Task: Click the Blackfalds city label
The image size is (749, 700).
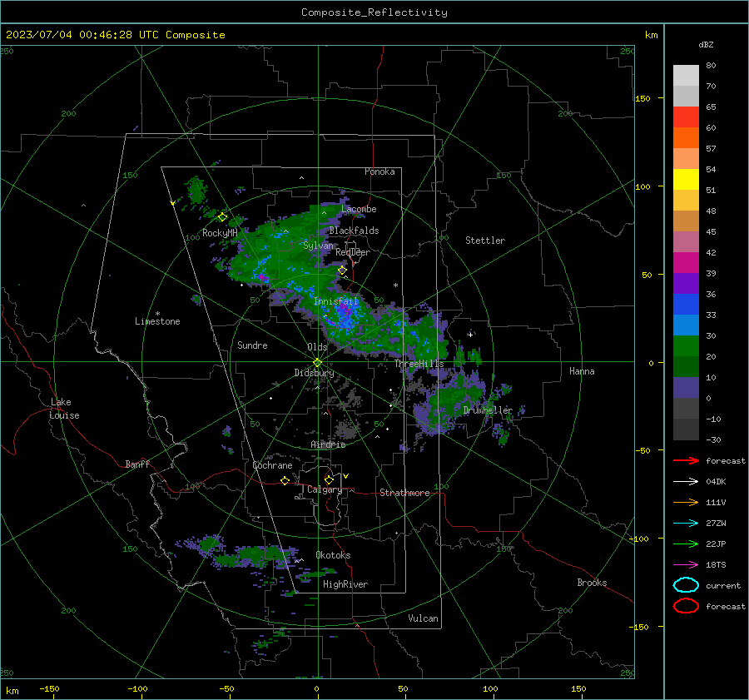Action: coord(354,231)
